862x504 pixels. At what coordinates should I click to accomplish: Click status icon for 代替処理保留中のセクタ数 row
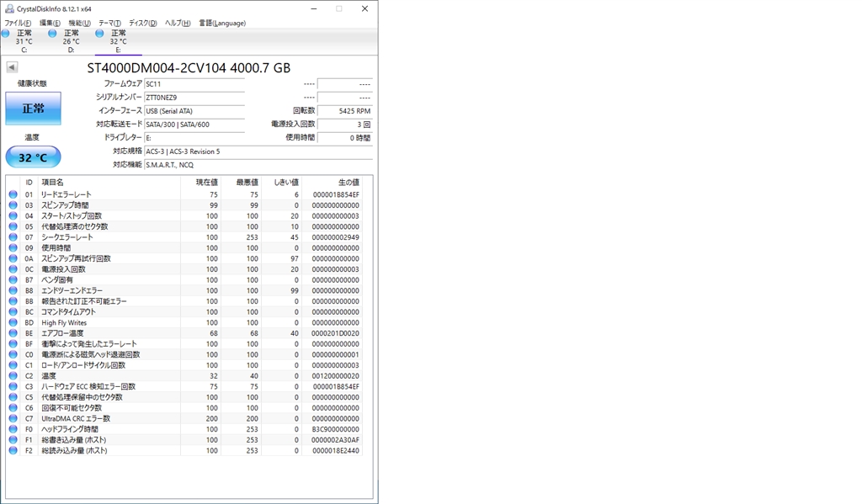13,397
